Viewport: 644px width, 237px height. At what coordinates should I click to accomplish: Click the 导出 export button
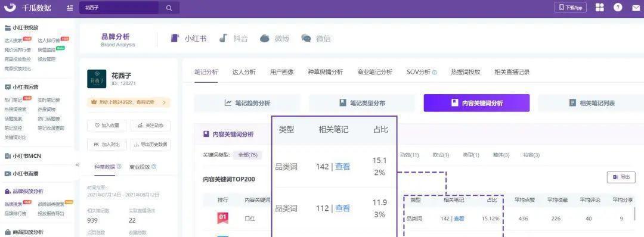point(621,177)
